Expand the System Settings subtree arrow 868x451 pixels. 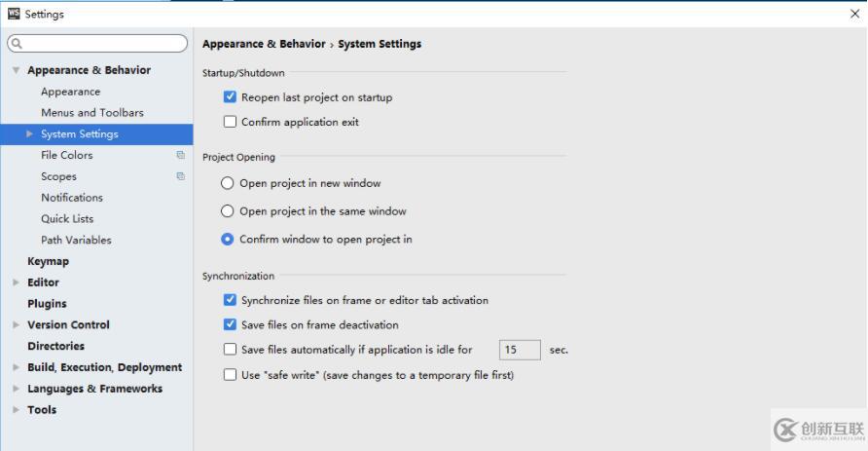[x=29, y=133]
